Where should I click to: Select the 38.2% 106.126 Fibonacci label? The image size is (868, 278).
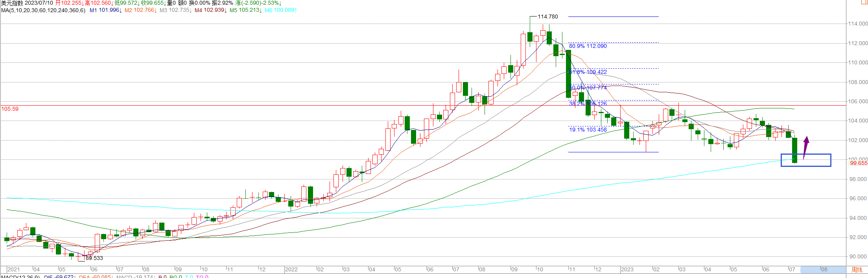[588, 104]
